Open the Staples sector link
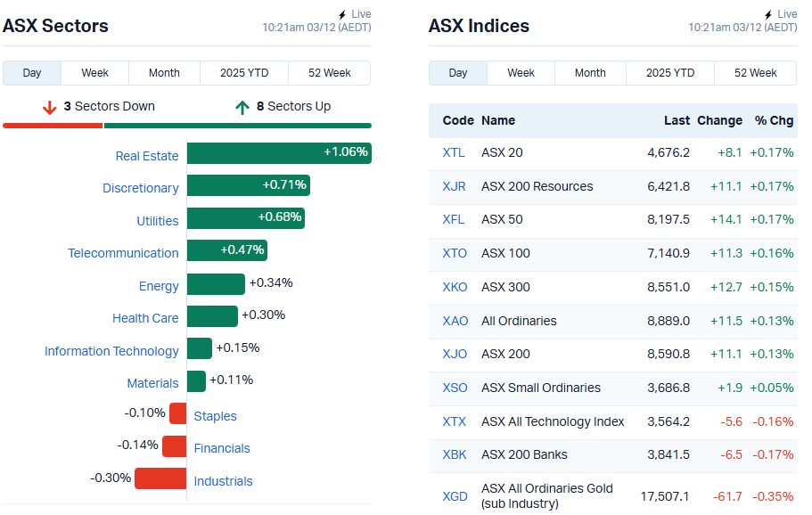The image size is (812, 515). 215,416
